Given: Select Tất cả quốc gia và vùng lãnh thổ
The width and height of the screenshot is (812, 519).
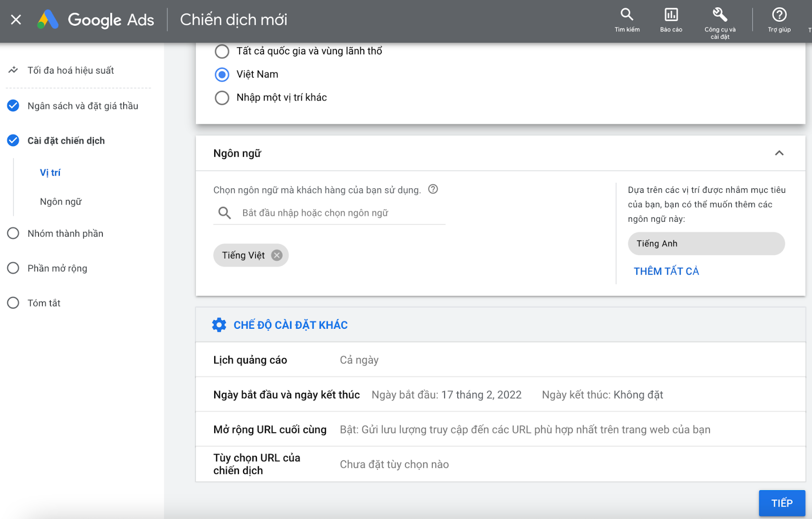Looking at the screenshot, I should (x=222, y=51).
